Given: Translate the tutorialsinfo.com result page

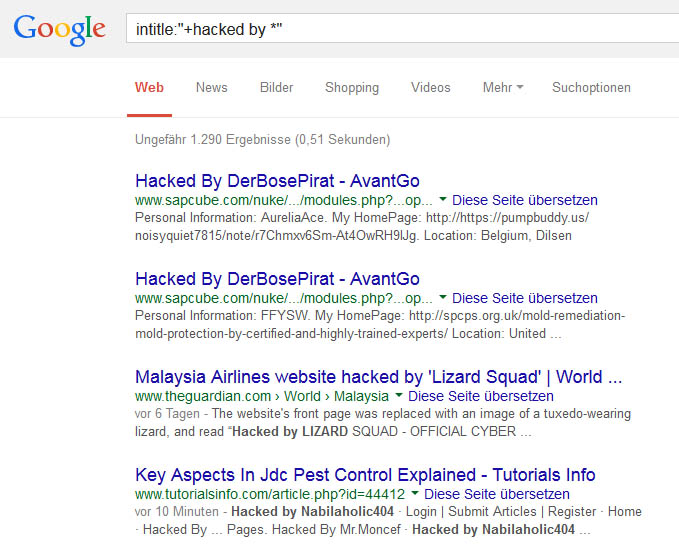Looking at the screenshot, I should [x=497, y=494].
